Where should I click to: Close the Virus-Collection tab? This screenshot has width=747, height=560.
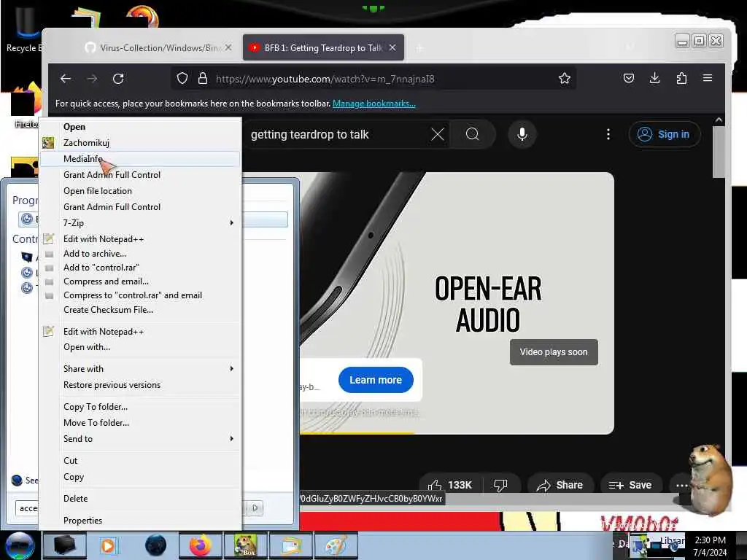pos(228,47)
